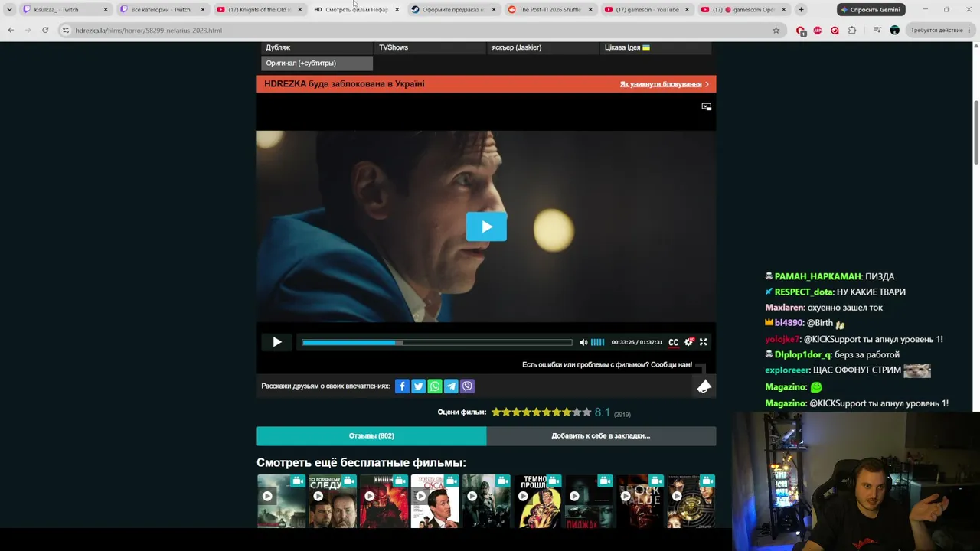Screen dimensions: 980x551
Task: Open the Темное прошлое film thumbnail
Action: coord(538,501)
